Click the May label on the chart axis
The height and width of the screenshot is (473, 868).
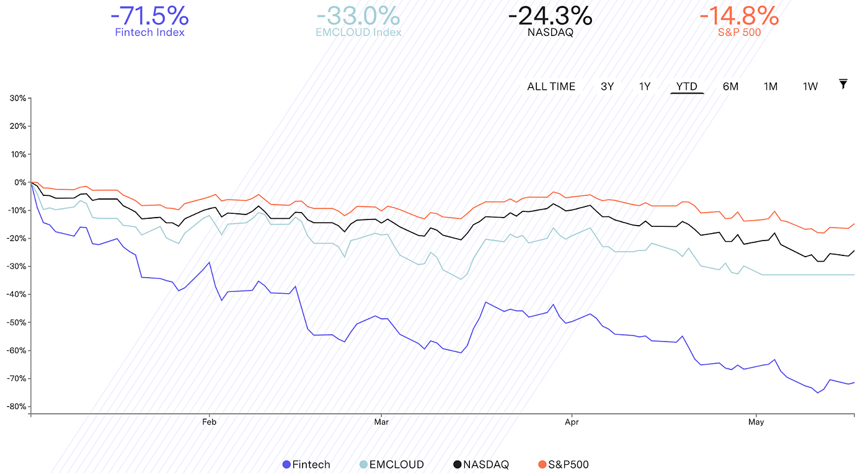[x=756, y=422]
